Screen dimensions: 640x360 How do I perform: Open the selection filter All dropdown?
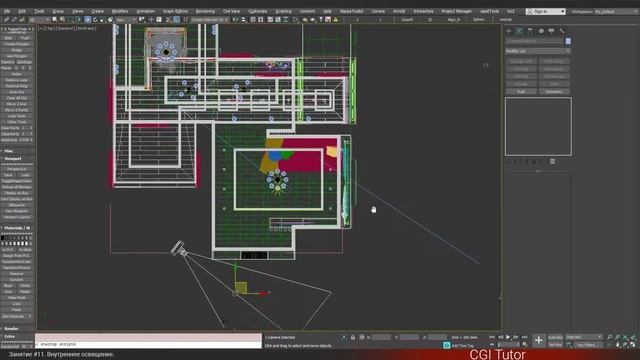tap(39, 20)
